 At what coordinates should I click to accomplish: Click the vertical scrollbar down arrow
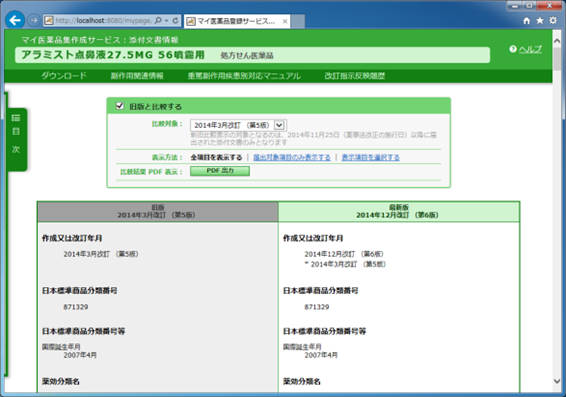[x=557, y=381]
